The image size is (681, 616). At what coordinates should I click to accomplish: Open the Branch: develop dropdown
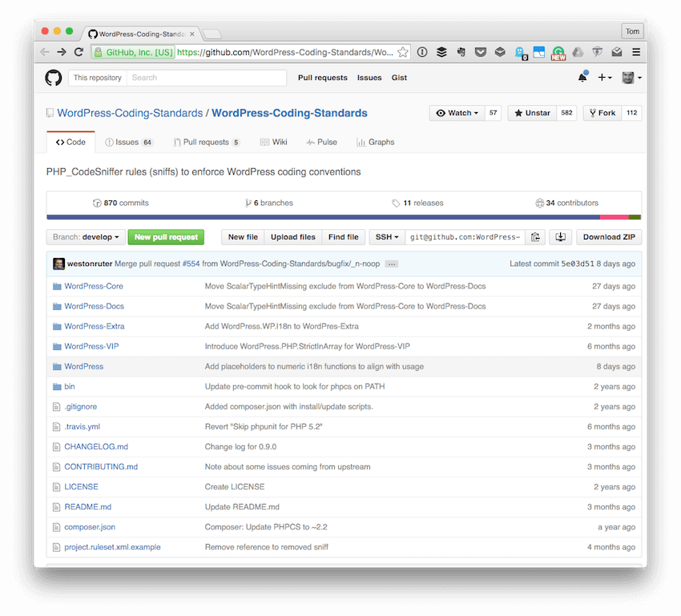pyautogui.click(x=86, y=237)
